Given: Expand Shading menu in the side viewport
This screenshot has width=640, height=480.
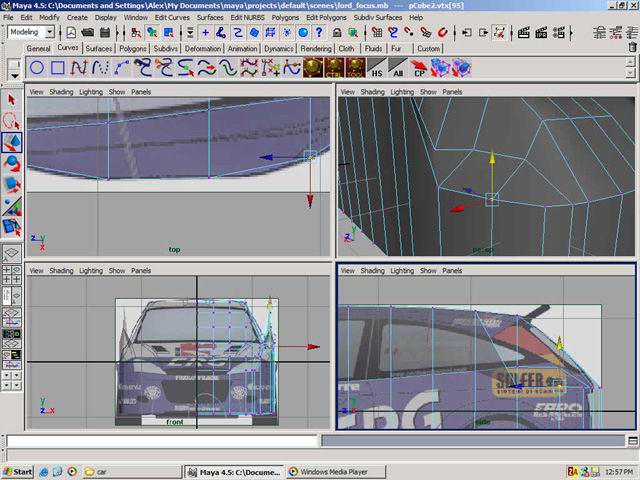Looking at the screenshot, I should coord(372,270).
